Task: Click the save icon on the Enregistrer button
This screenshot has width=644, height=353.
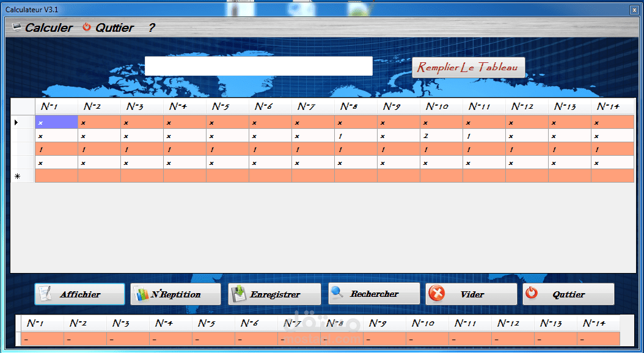Action: (240, 294)
